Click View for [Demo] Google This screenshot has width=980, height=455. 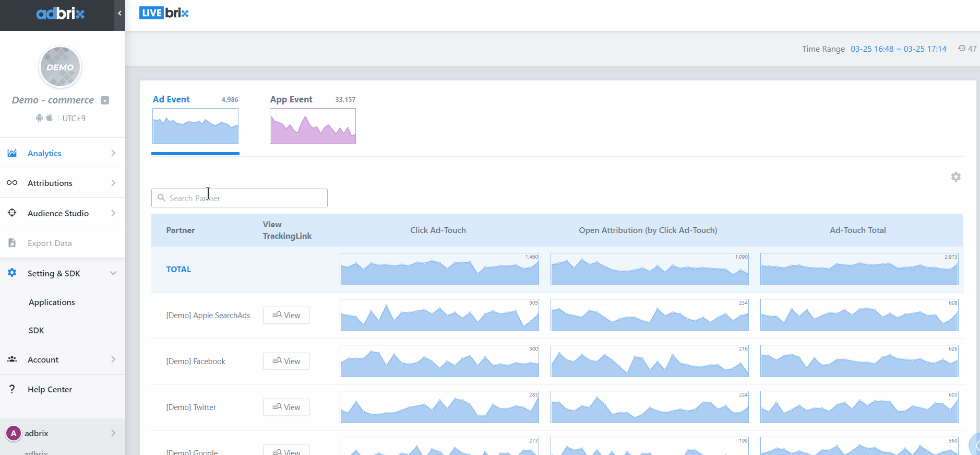286,450
